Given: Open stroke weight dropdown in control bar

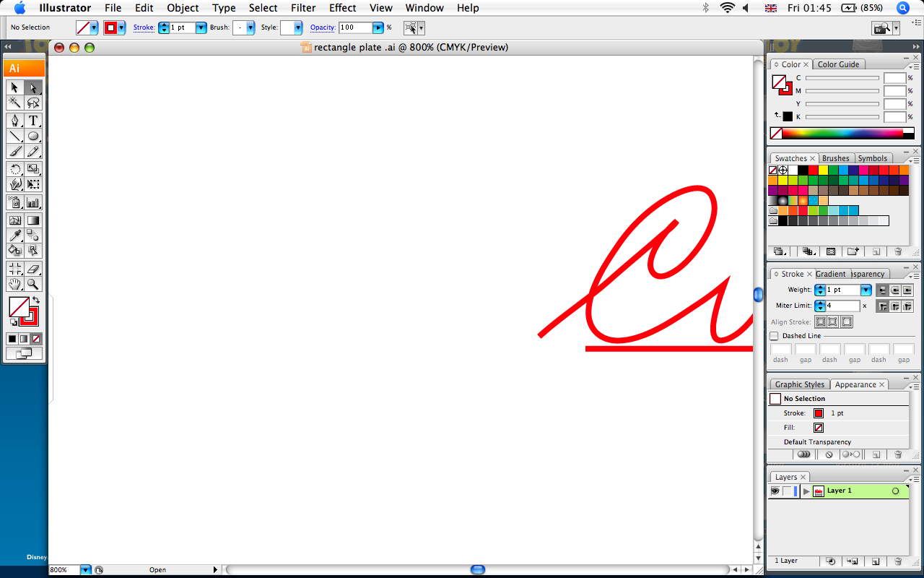Looking at the screenshot, I should coord(201,27).
